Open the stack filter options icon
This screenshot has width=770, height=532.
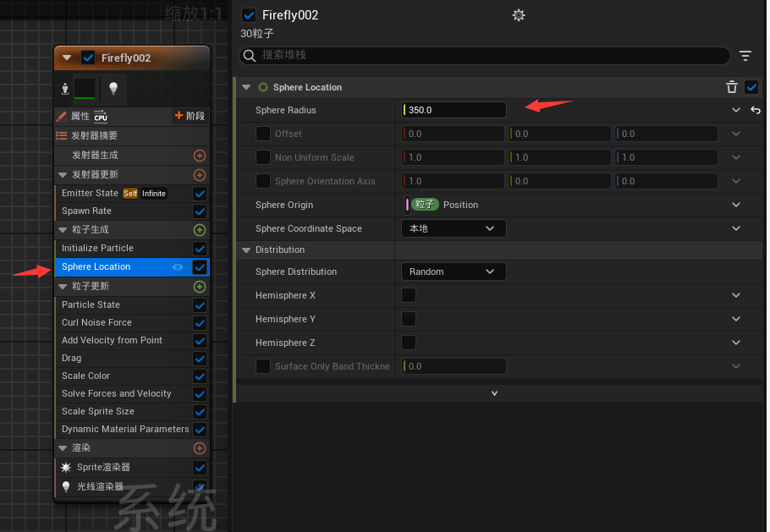(745, 56)
